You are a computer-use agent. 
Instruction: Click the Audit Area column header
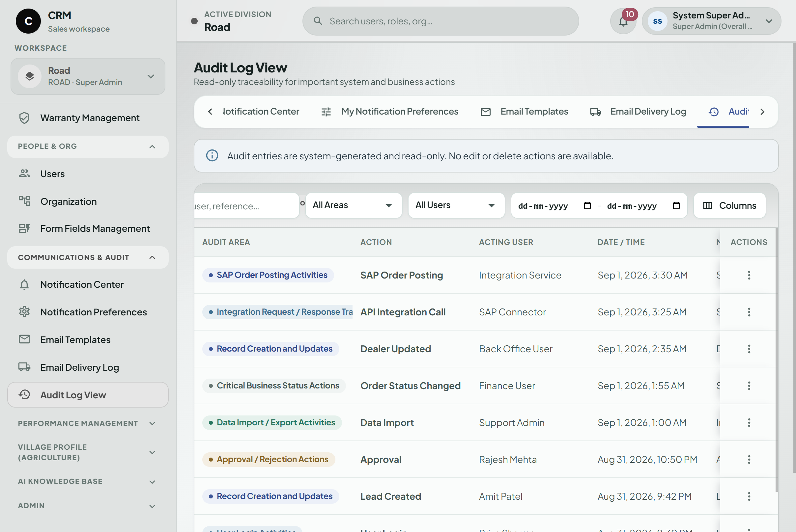click(226, 242)
